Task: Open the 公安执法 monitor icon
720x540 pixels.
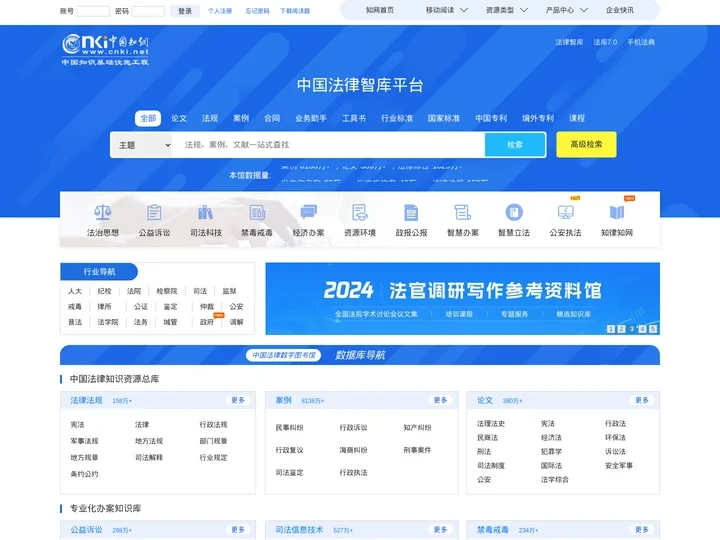Action: 565,213
